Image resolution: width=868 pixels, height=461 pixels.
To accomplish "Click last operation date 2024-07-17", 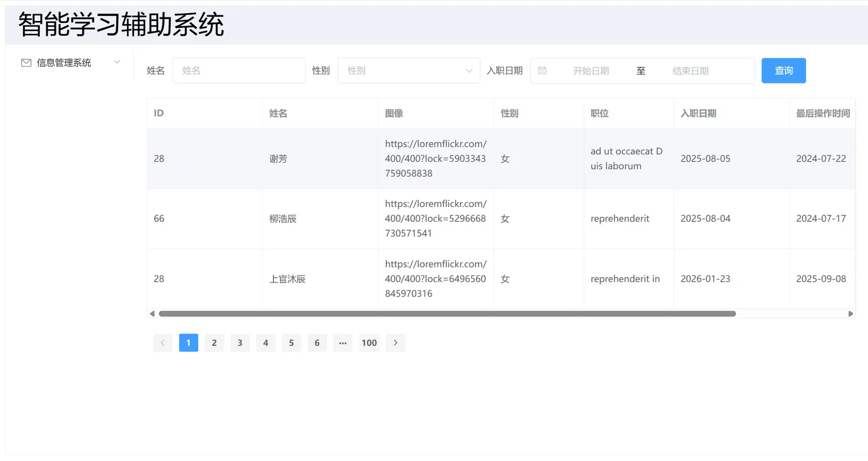I will click(x=821, y=219).
